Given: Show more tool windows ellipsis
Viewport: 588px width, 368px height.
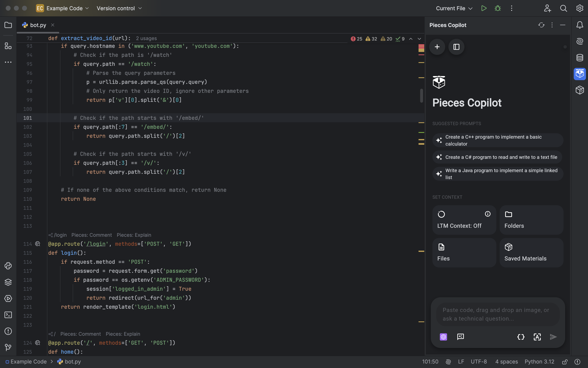Looking at the screenshot, I should 8,62.
